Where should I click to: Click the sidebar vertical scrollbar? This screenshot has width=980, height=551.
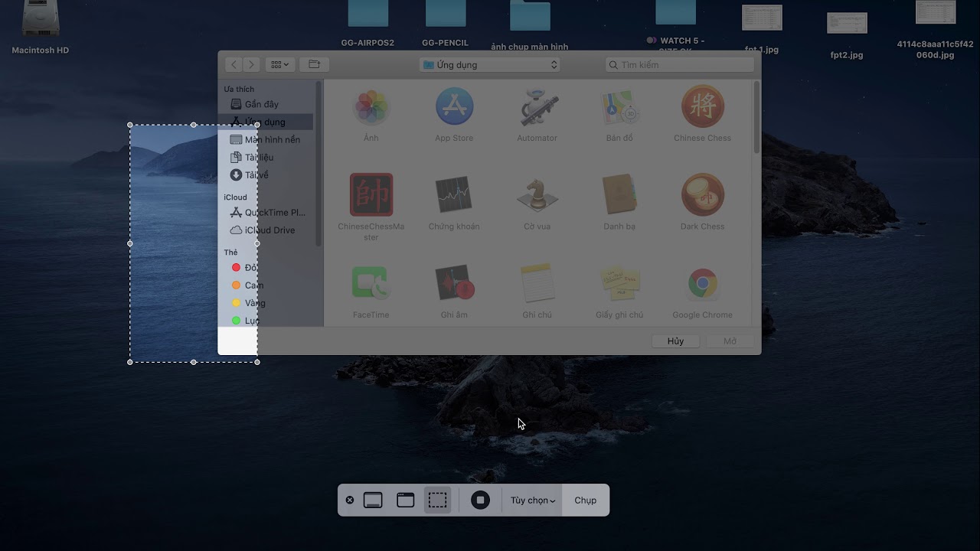318,162
